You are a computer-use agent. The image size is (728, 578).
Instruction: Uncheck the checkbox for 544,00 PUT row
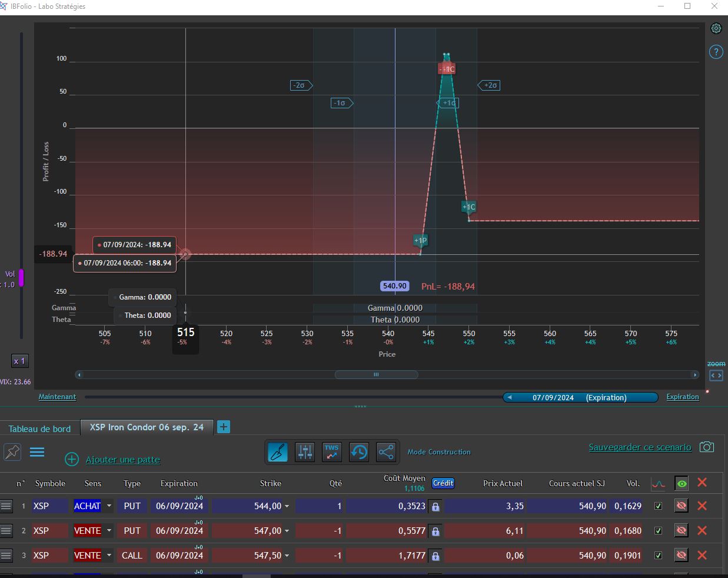[659, 506]
